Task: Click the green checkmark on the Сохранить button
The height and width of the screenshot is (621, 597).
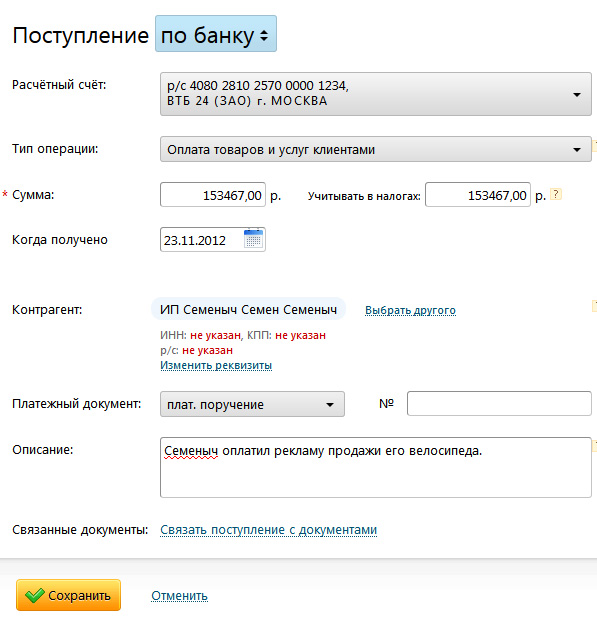Action: coord(35,595)
